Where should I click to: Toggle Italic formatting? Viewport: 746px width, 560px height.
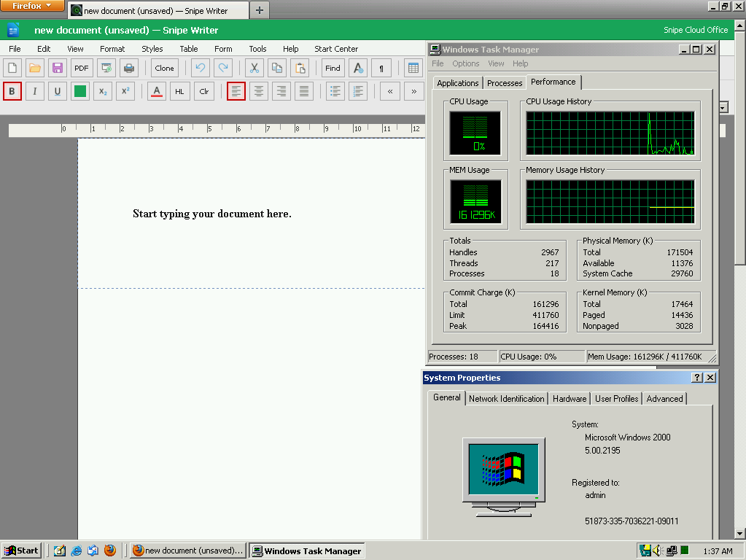pos(35,91)
